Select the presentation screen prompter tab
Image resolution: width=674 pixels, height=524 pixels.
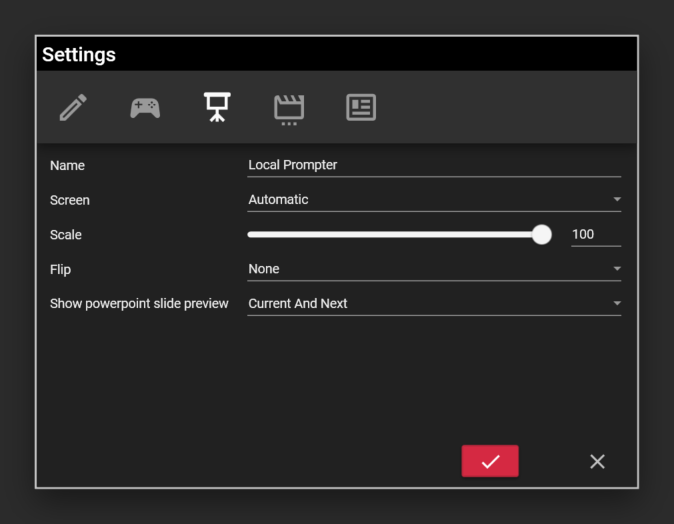pyautogui.click(x=217, y=107)
